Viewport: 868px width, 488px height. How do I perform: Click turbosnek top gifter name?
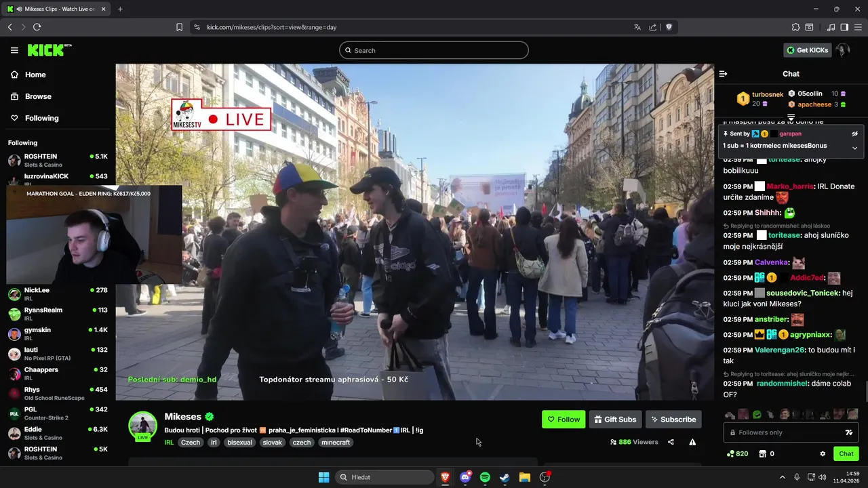tap(768, 94)
